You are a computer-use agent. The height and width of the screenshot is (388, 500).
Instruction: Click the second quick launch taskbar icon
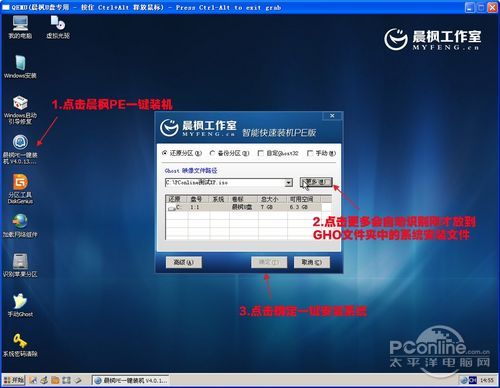44,380
